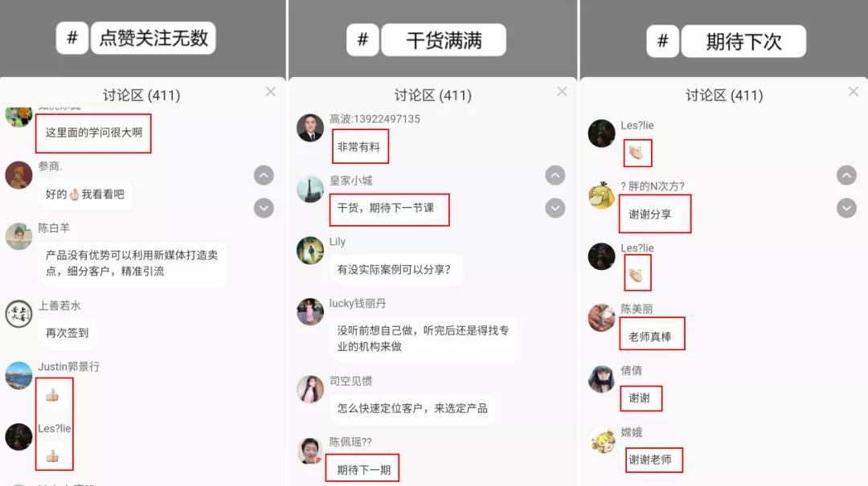Tap up arrow in left discussion panel
This screenshot has width=868, height=486.
[x=264, y=175]
